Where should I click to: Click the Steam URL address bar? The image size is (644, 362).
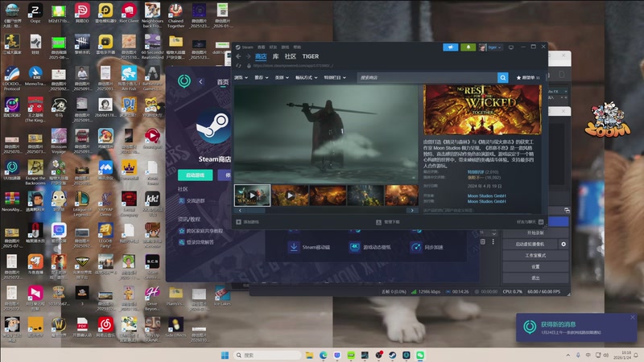pyautogui.click(x=293, y=66)
